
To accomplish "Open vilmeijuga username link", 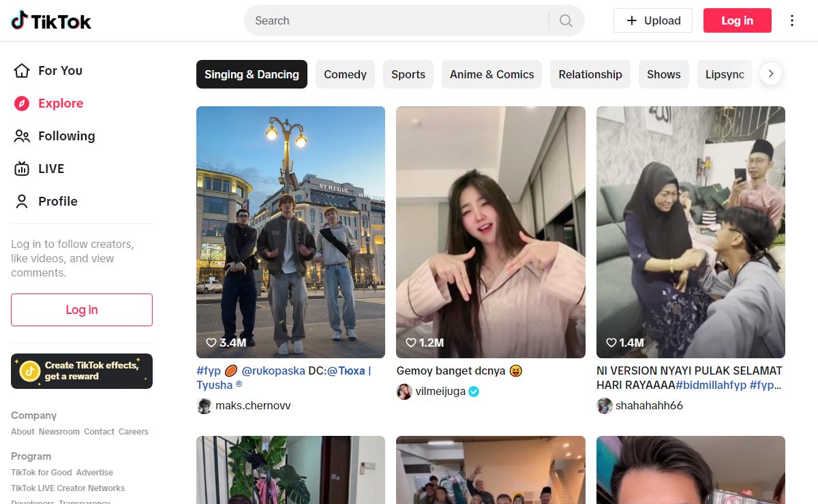I will tap(440, 392).
